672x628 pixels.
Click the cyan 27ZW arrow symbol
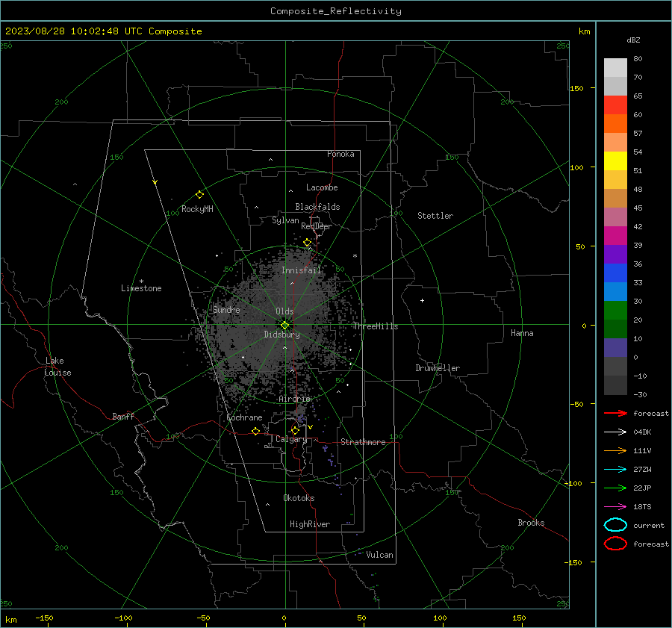pyautogui.click(x=615, y=470)
